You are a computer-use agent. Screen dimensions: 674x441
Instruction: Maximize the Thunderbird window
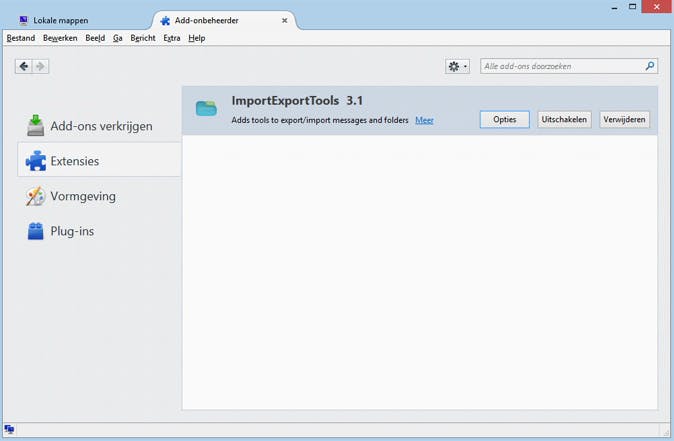tap(632, 7)
